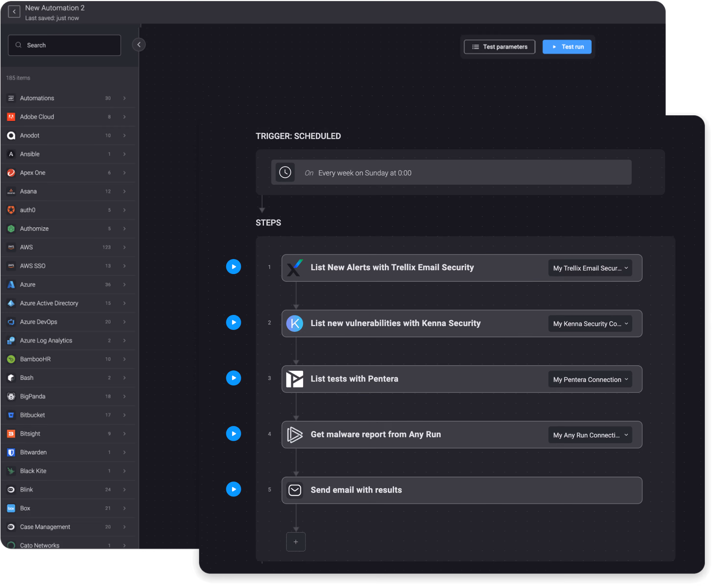Click the Search field in the sidebar
Image resolution: width=716 pixels, height=588 pixels.
point(65,45)
